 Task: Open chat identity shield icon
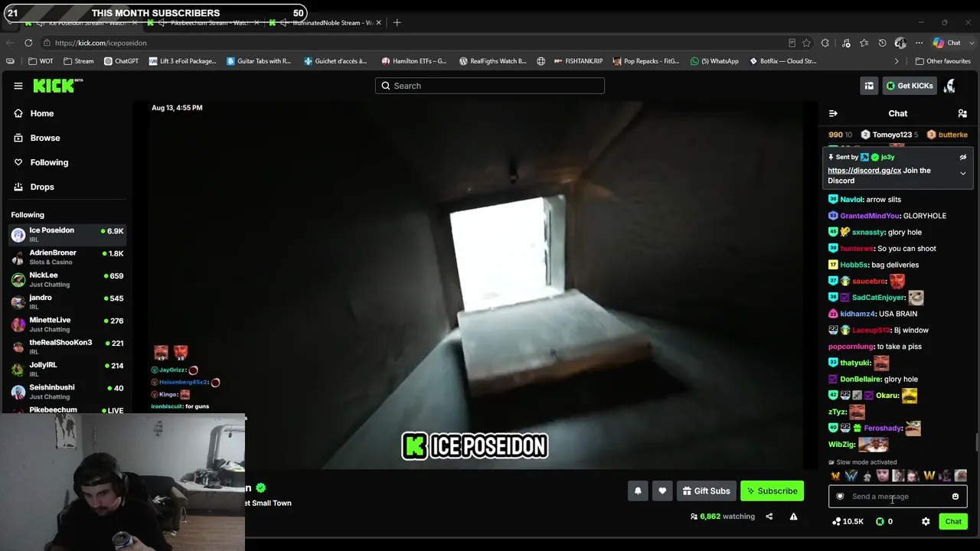point(840,497)
